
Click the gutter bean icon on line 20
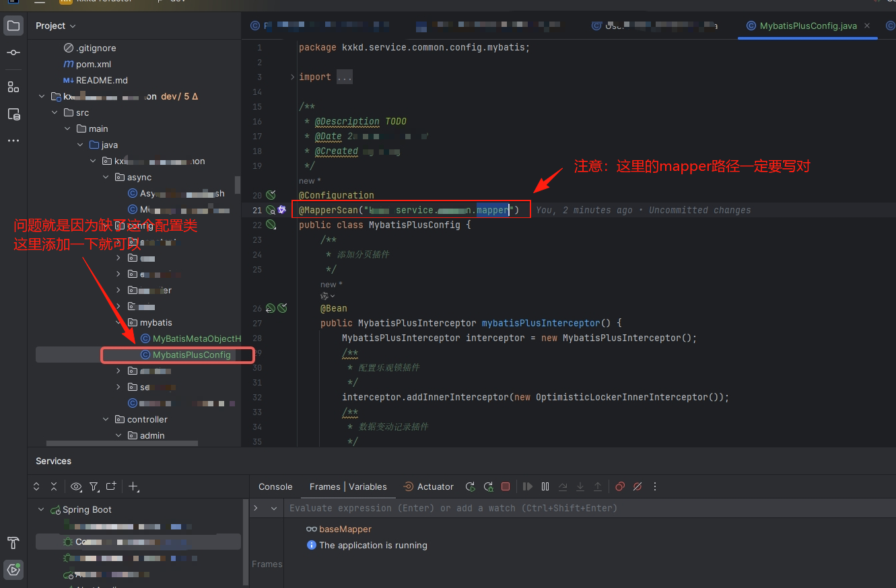271,195
